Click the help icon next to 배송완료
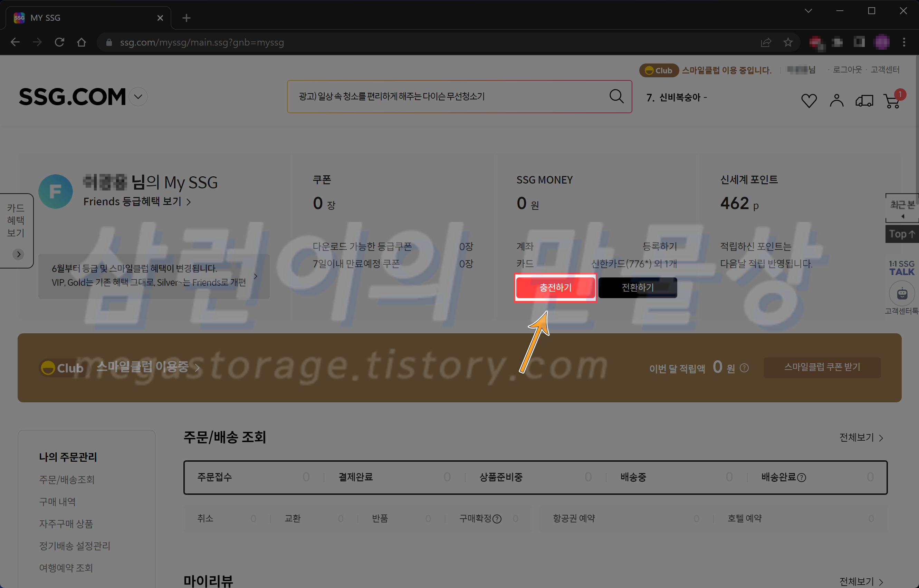 click(x=802, y=478)
